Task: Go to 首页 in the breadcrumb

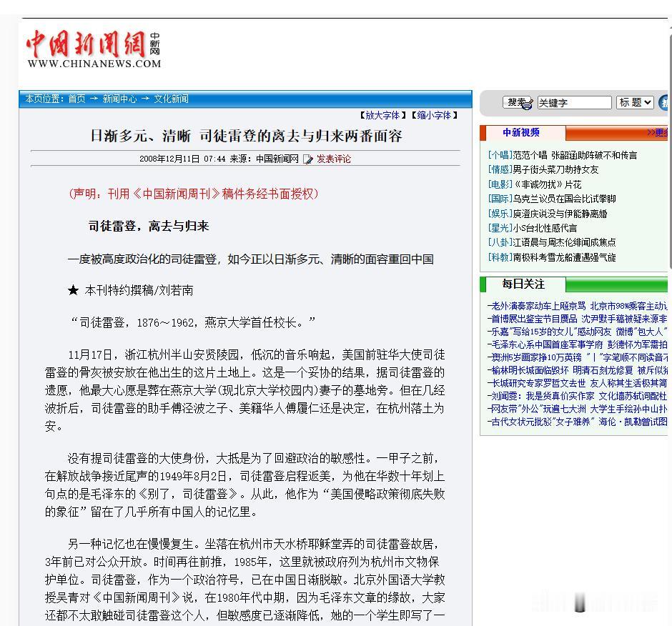Action: click(76, 99)
